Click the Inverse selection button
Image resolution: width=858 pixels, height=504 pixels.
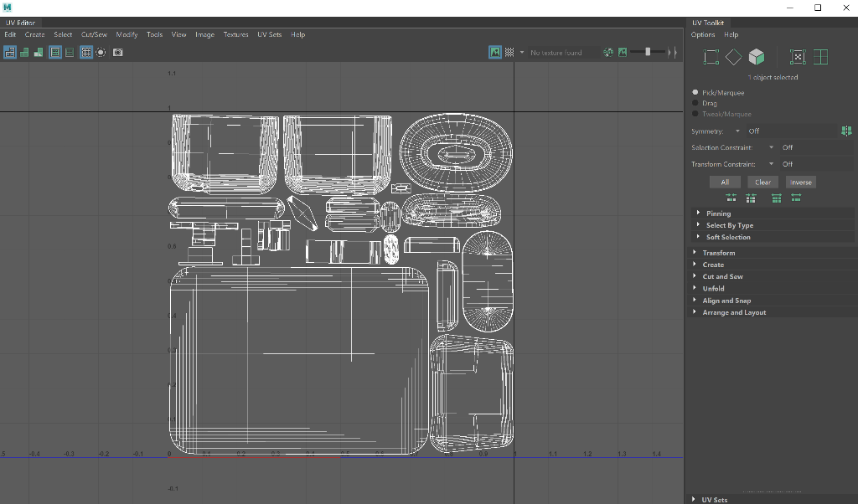click(801, 182)
